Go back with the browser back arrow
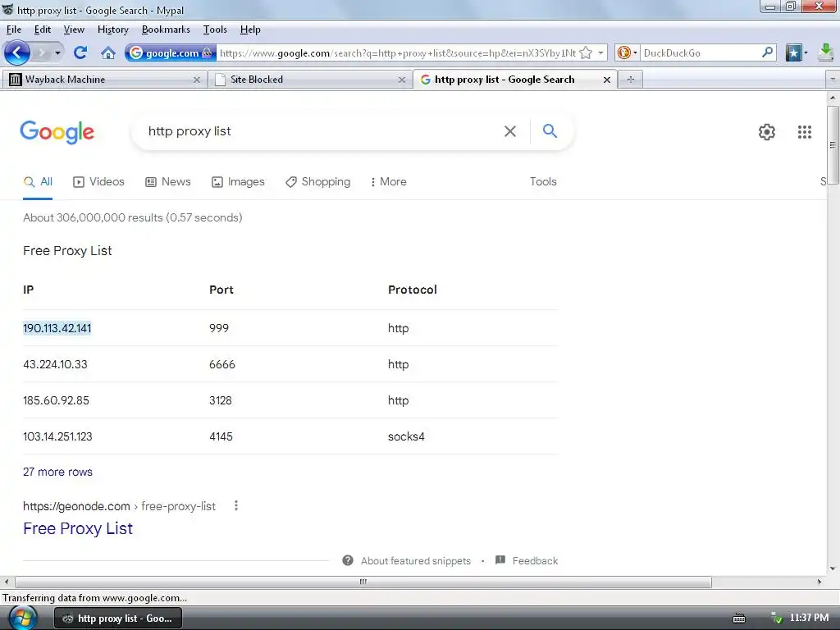The height and width of the screenshot is (630, 840). pos(16,52)
